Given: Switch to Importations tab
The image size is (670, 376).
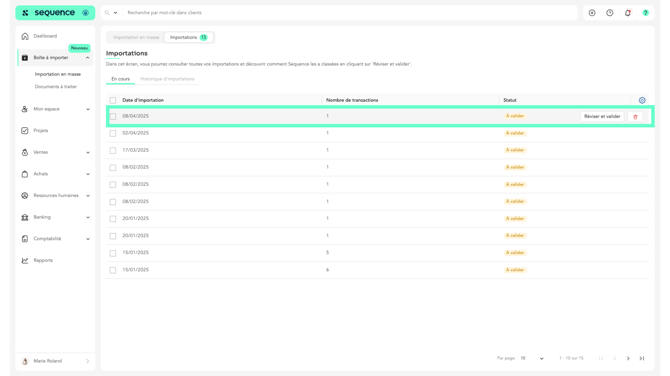Looking at the screenshot, I should click(x=188, y=38).
